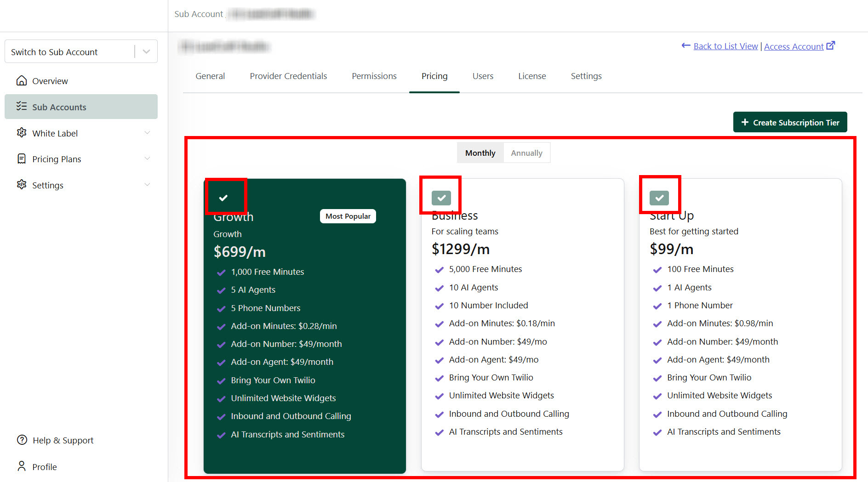
Task: Click 'Add-on Minutes: $0.28/min' feature
Action: [284, 326]
